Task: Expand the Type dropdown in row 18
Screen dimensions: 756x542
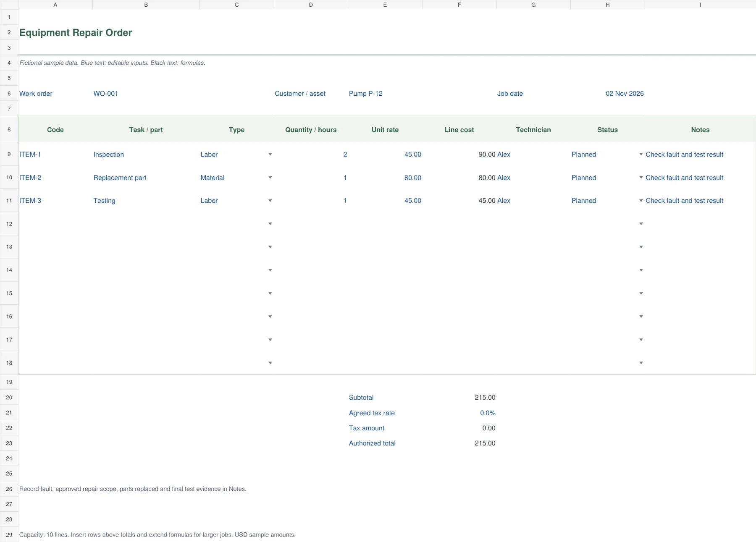Action: (x=270, y=363)
